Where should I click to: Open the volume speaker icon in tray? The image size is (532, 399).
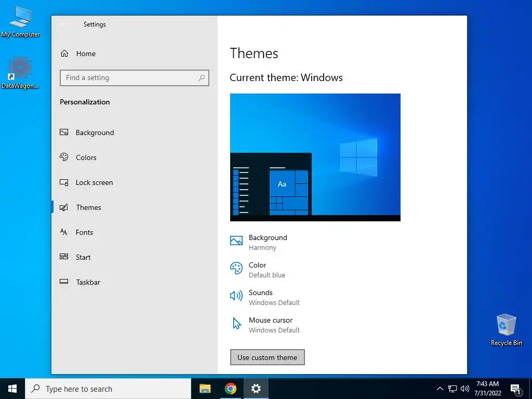(x=464, y=389)
